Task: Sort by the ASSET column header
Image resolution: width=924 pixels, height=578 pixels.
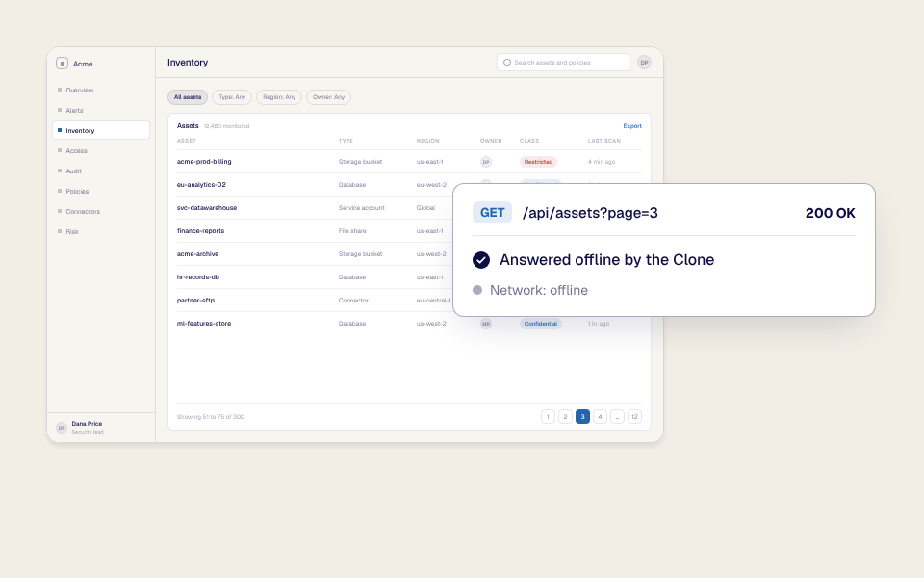Action: point(186,141)
